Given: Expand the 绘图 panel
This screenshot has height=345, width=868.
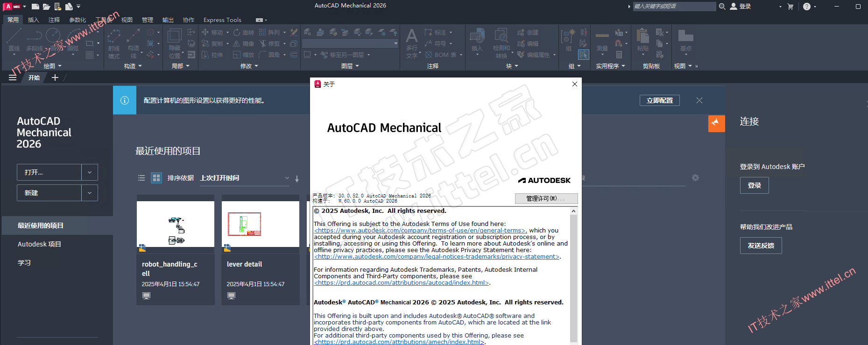Looking at the screenshot, I should 52,66.
